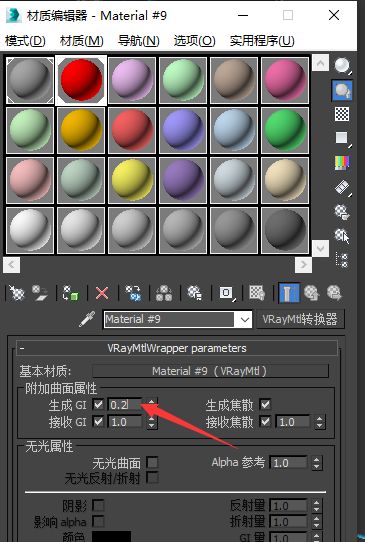Pick material from object with eyedropper
This screenshot has width=365, height=542.
[x=87, y=319]
